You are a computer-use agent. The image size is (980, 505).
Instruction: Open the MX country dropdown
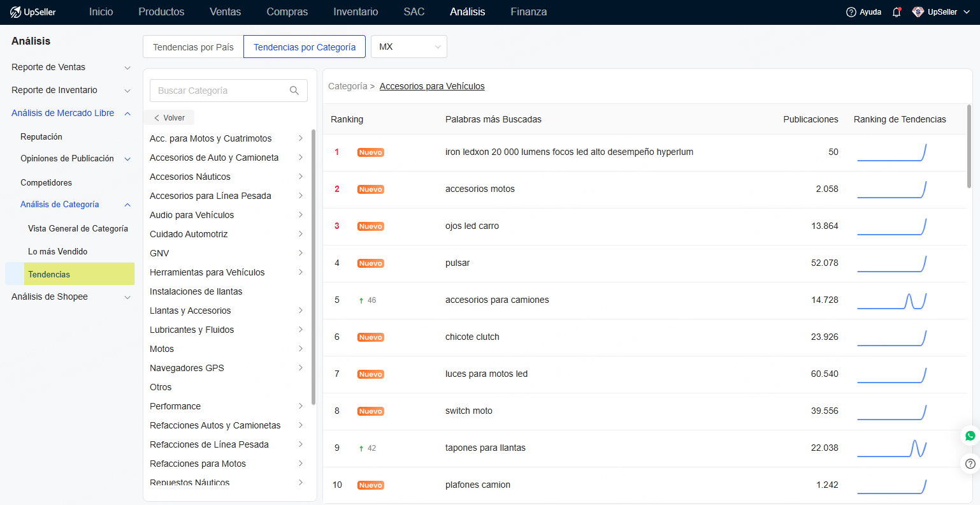pyautogui.click(x=409, y=47)
